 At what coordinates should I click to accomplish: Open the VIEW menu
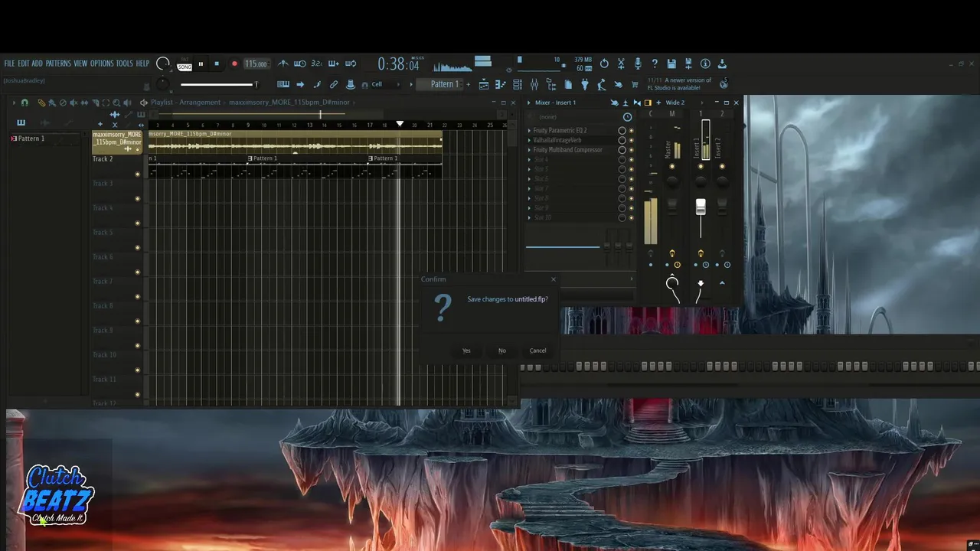coord(80,64)
